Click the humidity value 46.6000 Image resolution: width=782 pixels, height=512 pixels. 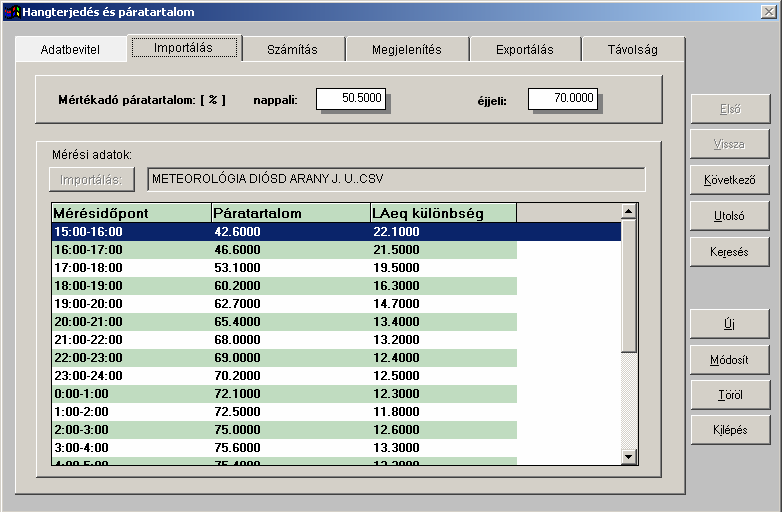click(x=237, y=250)
